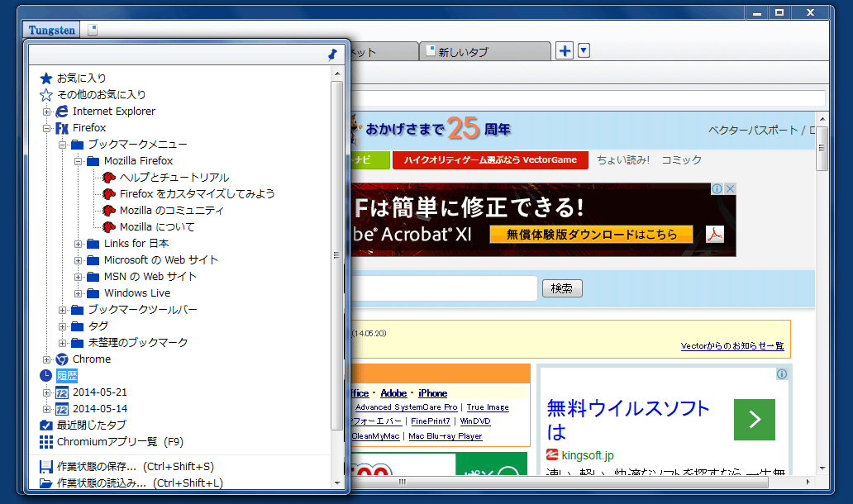Click the Tungsten menu tab
The width and height of the screenshot is (853, 504).
(x=52, y=30)
